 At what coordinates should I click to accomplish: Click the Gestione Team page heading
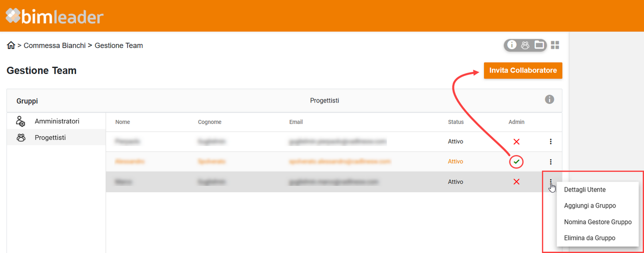click(41, 70)
